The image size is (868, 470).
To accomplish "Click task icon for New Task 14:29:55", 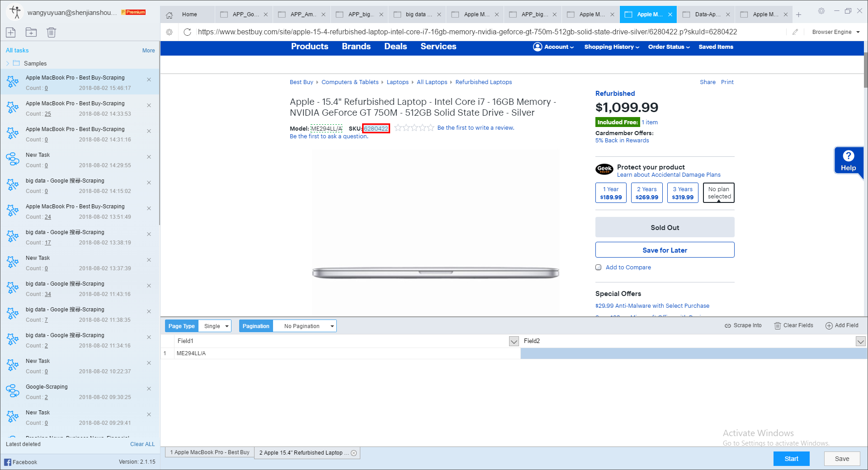I will [x=13, y=159].
